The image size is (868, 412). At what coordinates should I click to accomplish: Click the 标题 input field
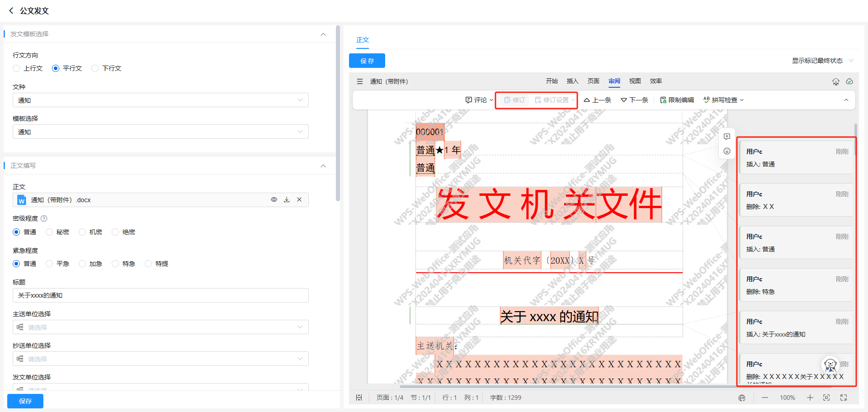pyautogui.click(x=160, y=295)
